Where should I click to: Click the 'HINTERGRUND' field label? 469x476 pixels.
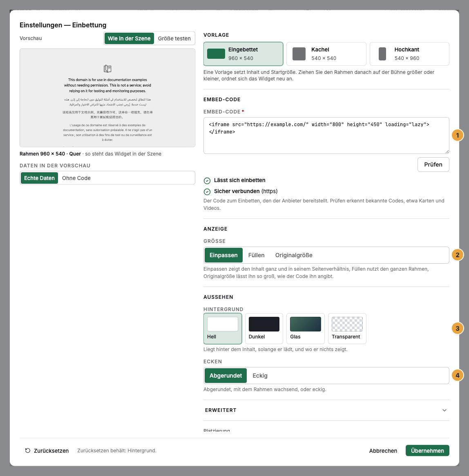[x=223, y=309]
